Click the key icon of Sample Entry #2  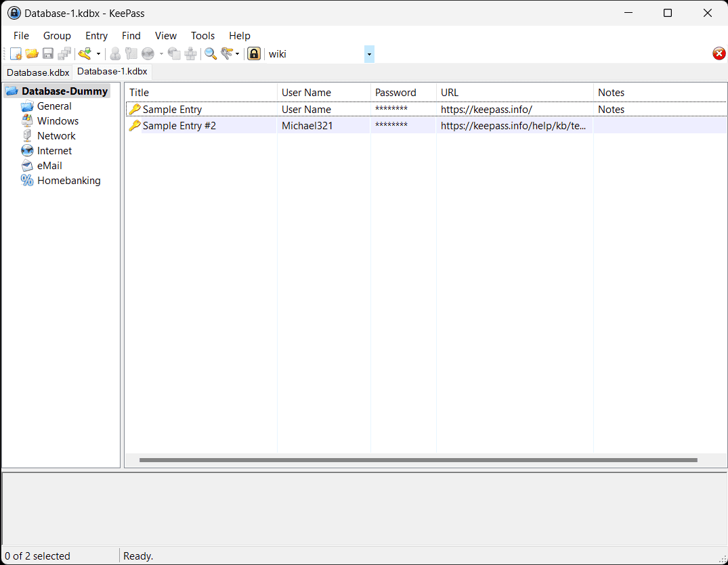[x=135, y=126]
